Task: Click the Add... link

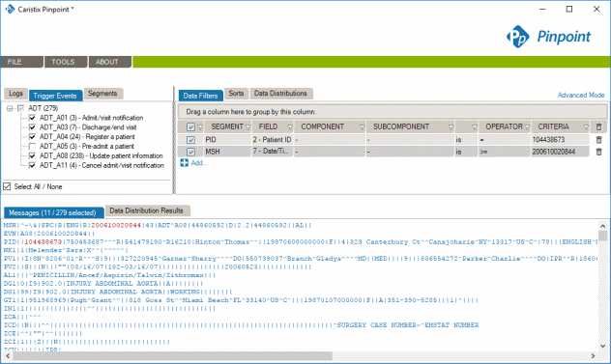Action: coord(199,163)
